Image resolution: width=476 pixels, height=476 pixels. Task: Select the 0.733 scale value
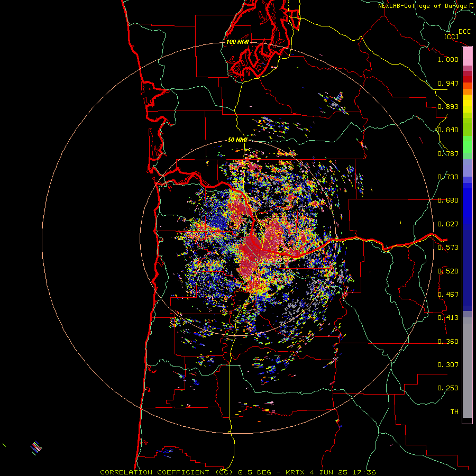coord(448,177)
